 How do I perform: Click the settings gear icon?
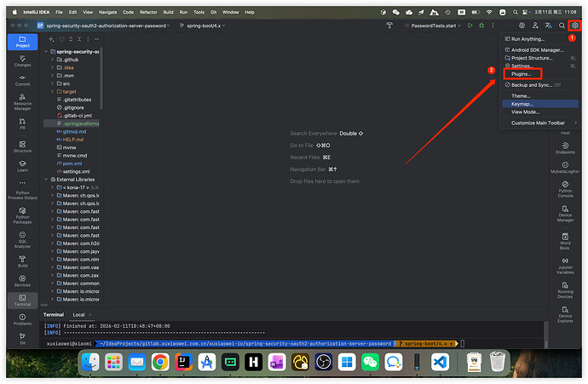coord(575,26)
